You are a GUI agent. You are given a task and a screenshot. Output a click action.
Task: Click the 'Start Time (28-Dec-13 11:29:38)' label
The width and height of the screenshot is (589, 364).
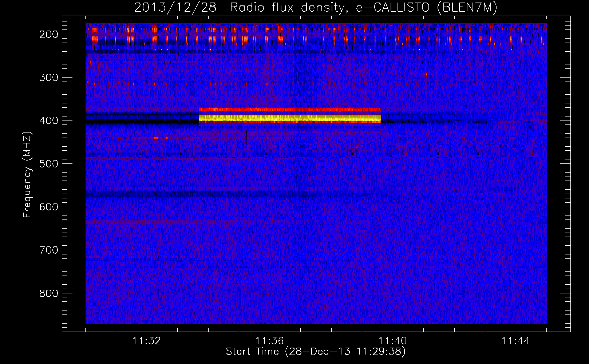click(x=316, y=351)
